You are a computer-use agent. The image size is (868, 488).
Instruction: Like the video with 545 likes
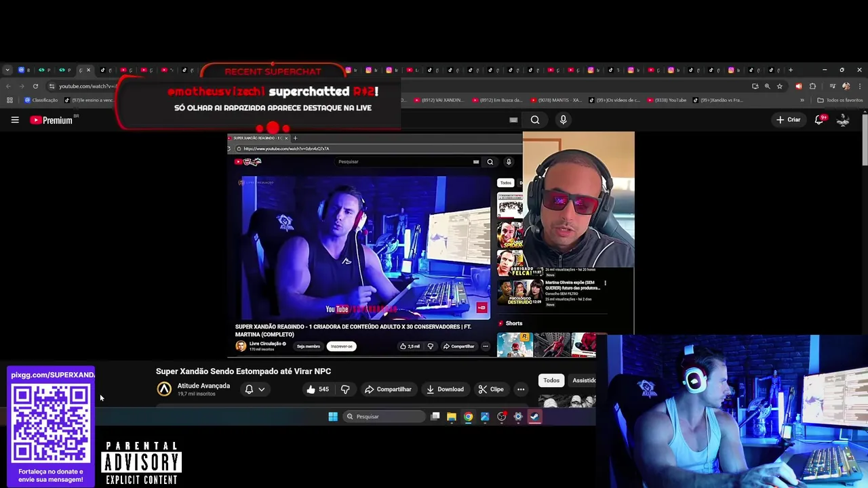[x=317, y=389]
